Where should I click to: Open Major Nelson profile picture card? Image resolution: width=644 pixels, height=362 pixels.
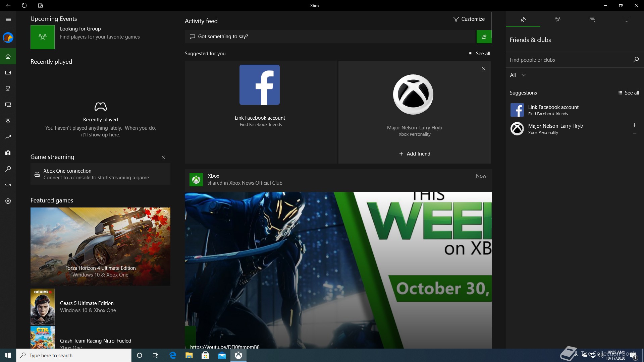click(x=413, y=95)
